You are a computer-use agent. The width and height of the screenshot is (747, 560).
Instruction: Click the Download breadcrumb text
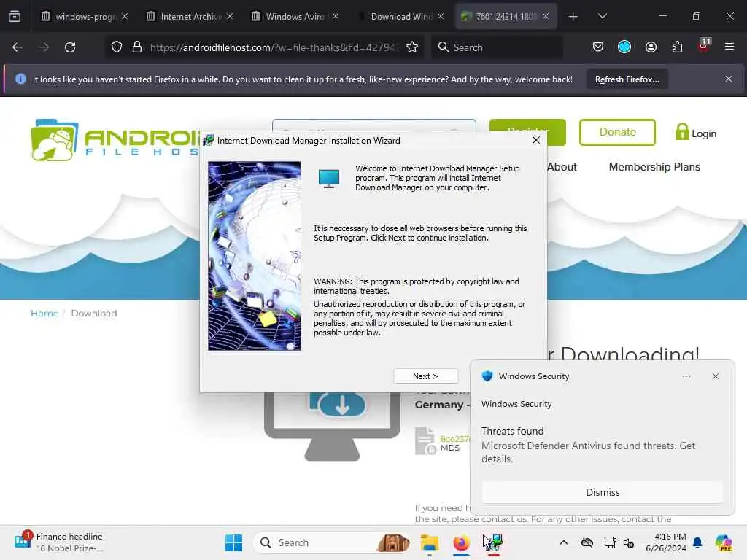pos(94,314)
